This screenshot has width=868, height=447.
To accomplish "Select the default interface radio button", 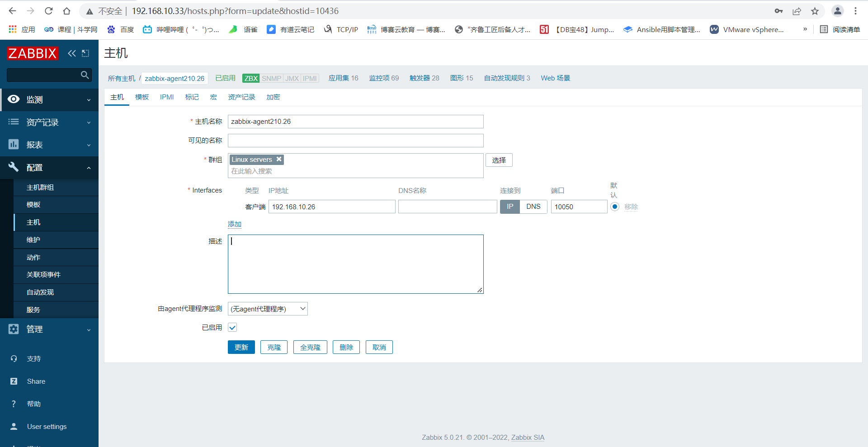I will (615, 207).
